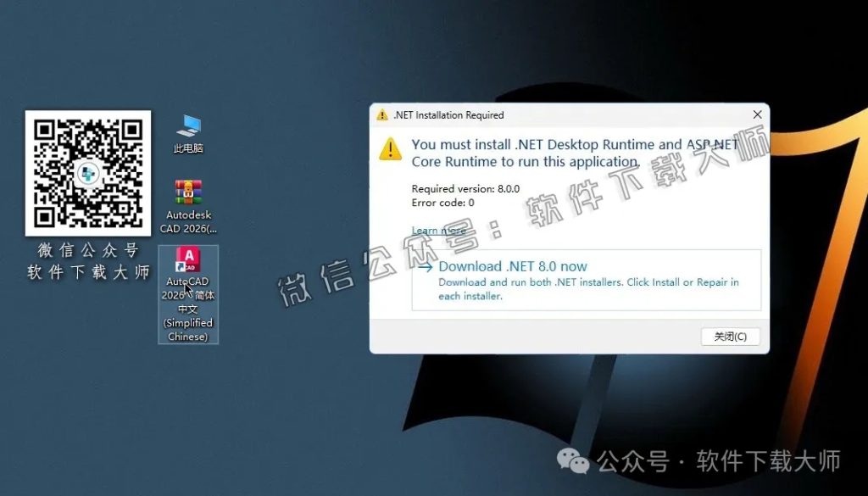Dismiss the dialog via the X button
Screen dimensions: 868x496
[x=757, y=114]
